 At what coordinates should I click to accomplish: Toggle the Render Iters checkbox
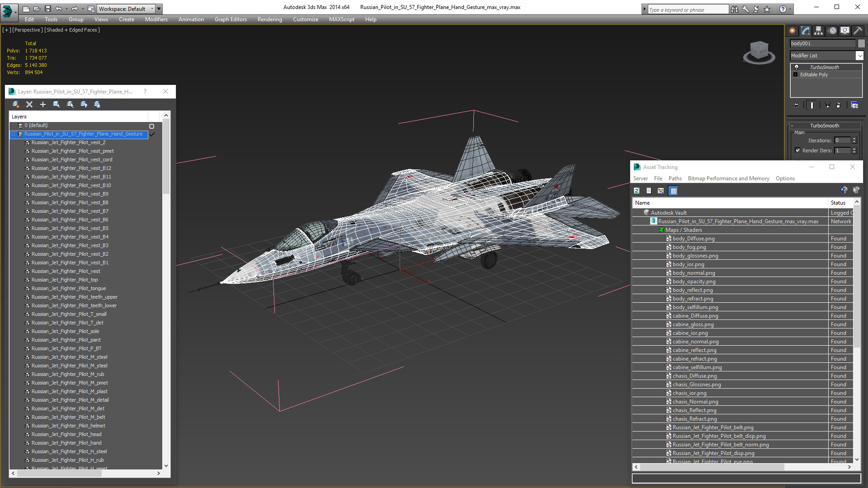(x=797, y=150)
